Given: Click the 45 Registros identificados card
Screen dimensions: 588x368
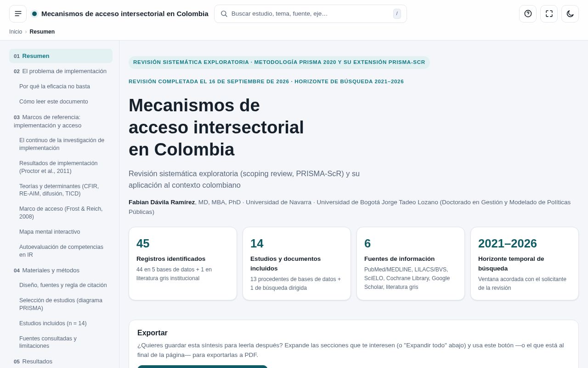Looking at the screenshot, I should (x=183, y=264).
